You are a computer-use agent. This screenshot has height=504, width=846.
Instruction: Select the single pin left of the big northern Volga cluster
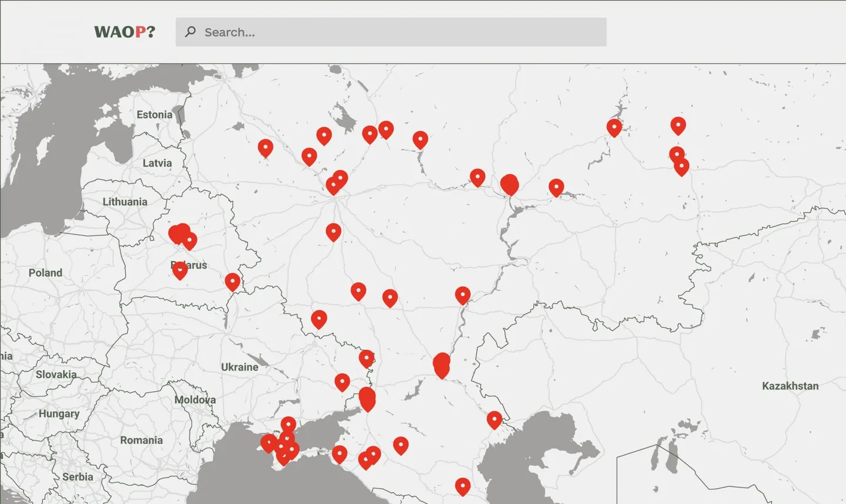point(478,178)
